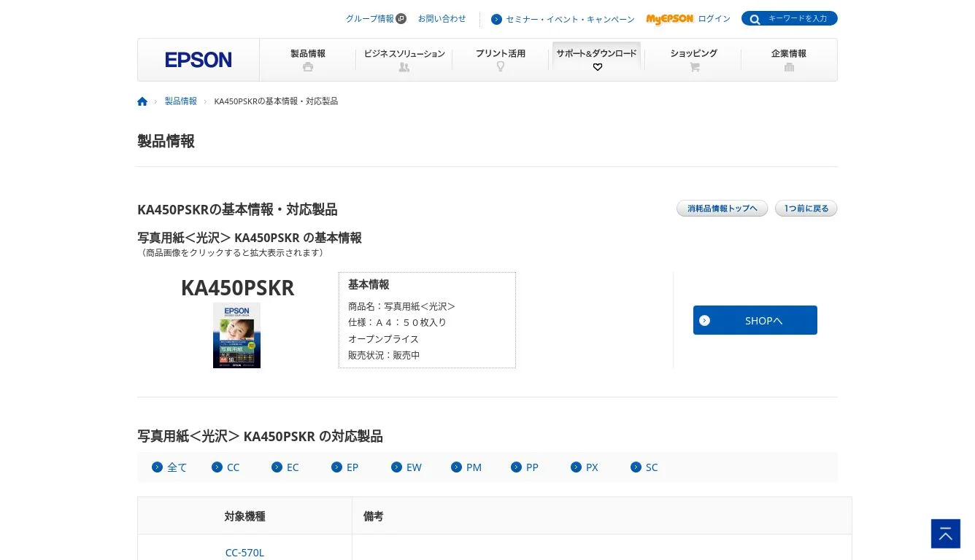975x560 pixels.
Task: Open the ショッピング menu
Action: 693,60
